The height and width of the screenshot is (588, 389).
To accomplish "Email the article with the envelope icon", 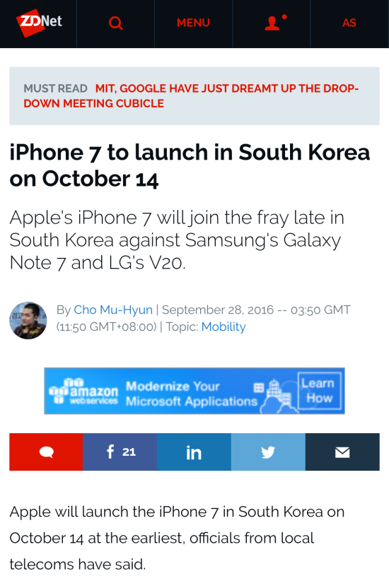I will (342, 452).
